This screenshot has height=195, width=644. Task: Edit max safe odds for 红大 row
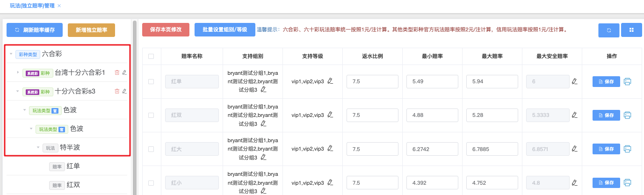tap(574, 149)
